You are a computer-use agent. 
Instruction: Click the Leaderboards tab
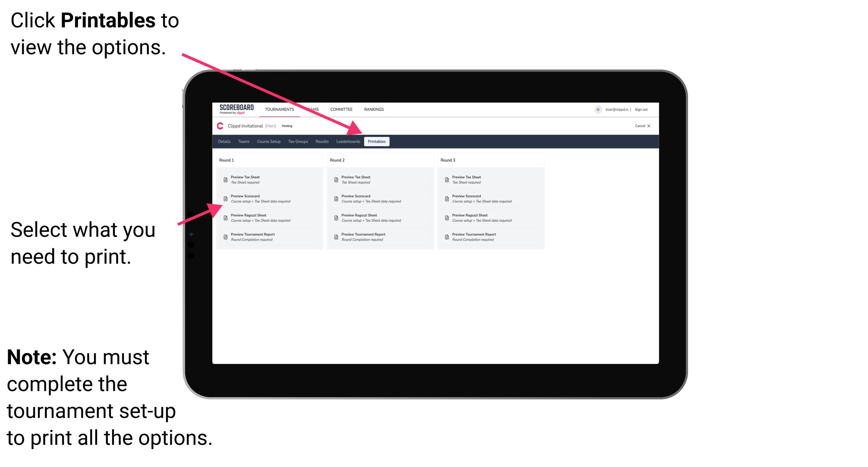(x=348, y=142)
